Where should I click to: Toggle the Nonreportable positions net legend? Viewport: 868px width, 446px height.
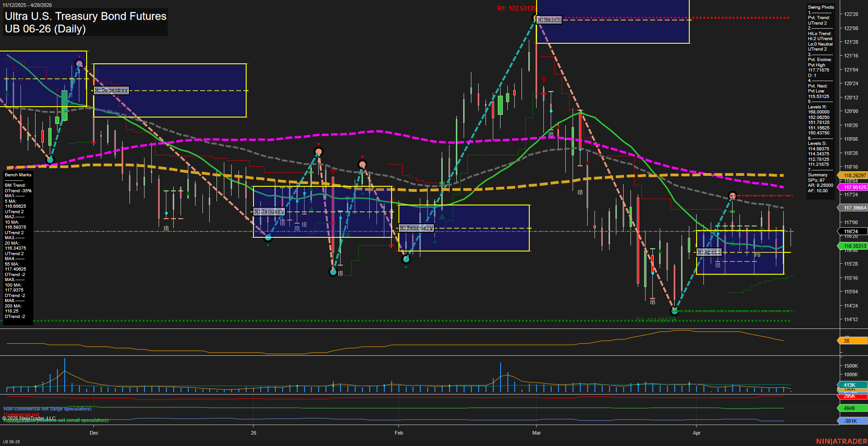(x=56, y=420)
